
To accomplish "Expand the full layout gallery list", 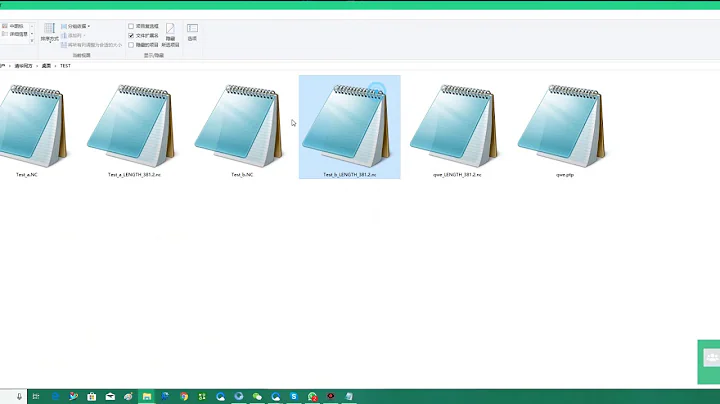I will pyautogui.click(x=32, y=41).
